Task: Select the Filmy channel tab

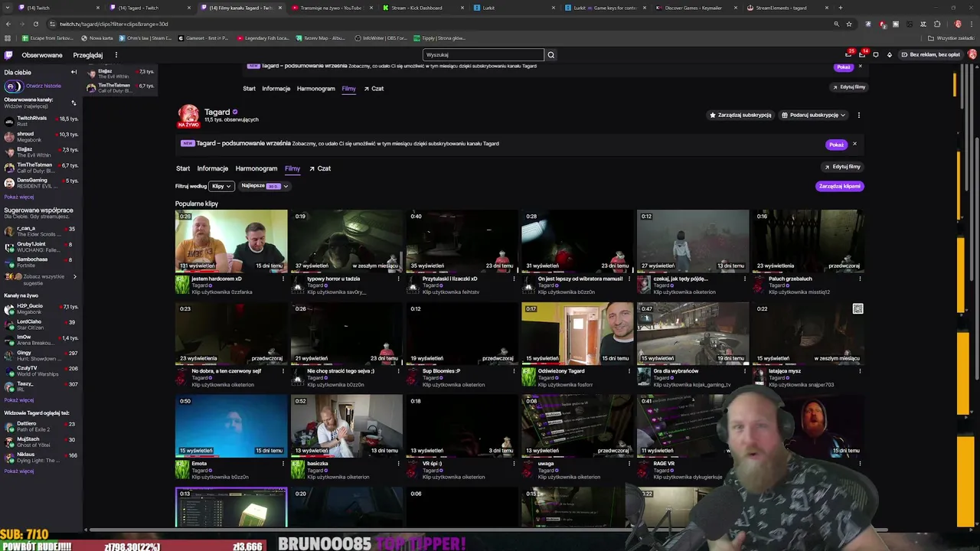Action: 292,168
